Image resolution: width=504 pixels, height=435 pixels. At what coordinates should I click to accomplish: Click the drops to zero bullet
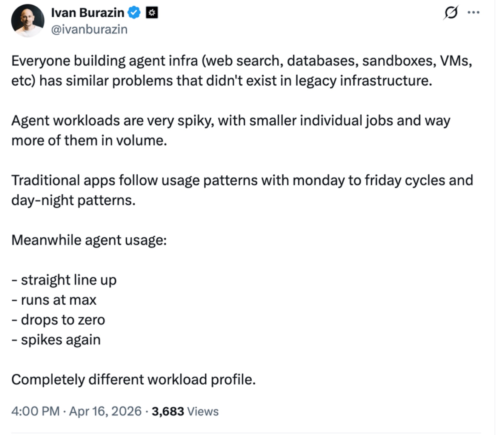(x=58, y=320)
